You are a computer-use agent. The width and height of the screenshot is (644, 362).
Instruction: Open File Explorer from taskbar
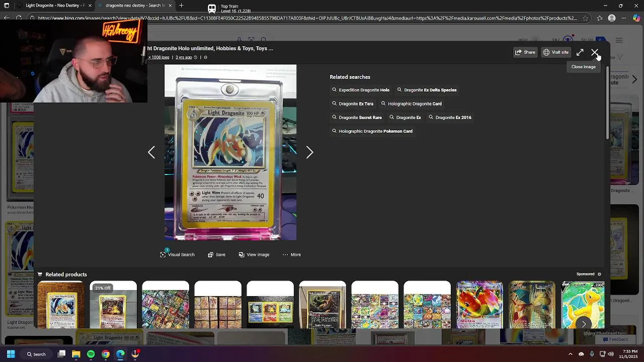point(76,354)
